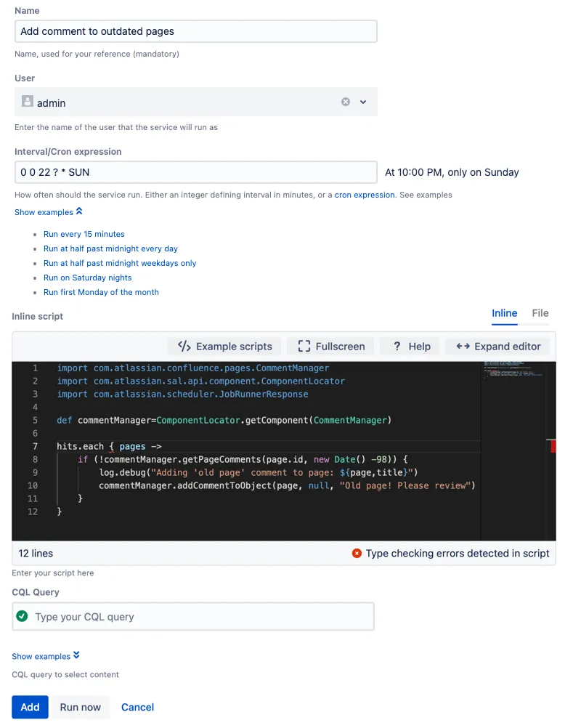Click line 1 import CommentManager

click(193, 368)
